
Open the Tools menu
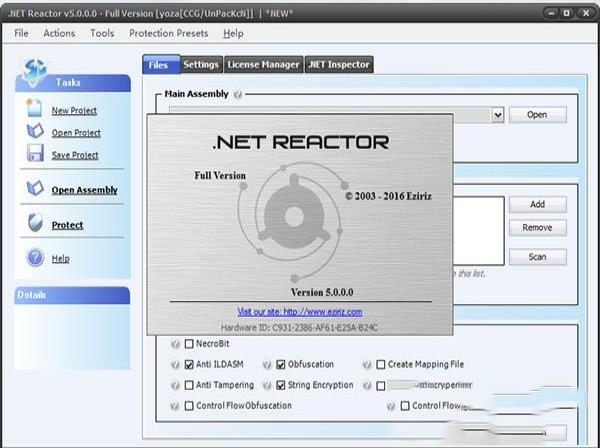click(x=102, y=33)
